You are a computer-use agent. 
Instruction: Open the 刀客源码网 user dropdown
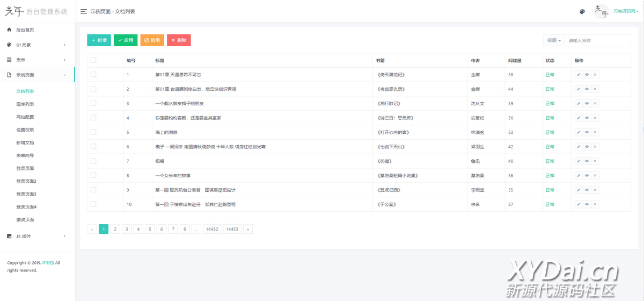coord(626,11)
